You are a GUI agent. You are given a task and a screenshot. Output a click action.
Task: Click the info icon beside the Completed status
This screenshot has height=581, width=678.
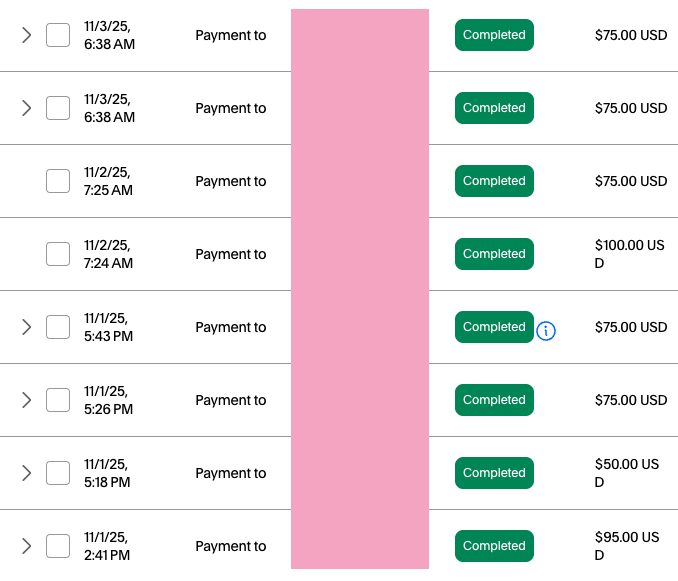(546, 330)
